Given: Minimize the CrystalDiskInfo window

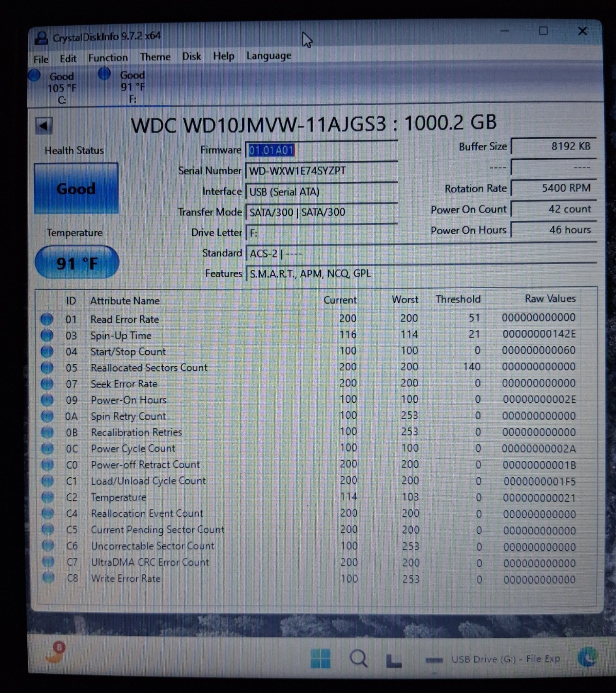Looking at the screenshot, I should 505,31.
